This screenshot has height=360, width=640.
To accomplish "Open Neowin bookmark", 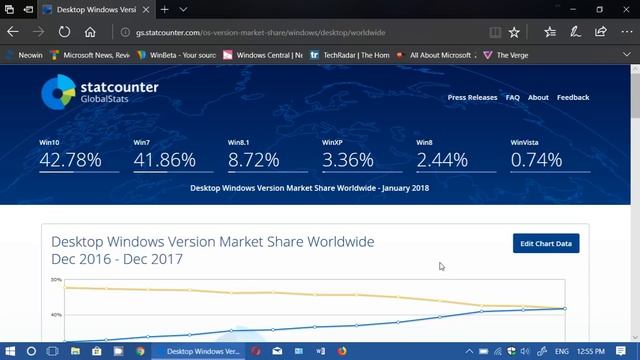I will 25,55.
